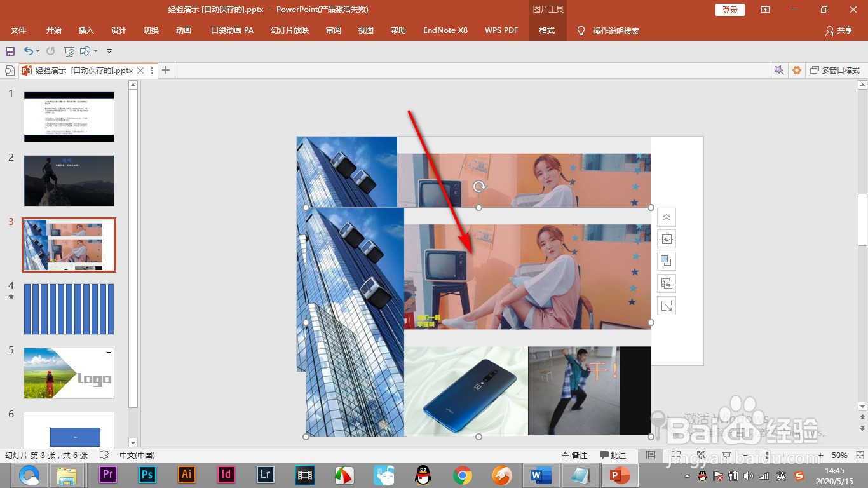
Task: Switch to the 插入 ribbon tab
Action: 86,30
